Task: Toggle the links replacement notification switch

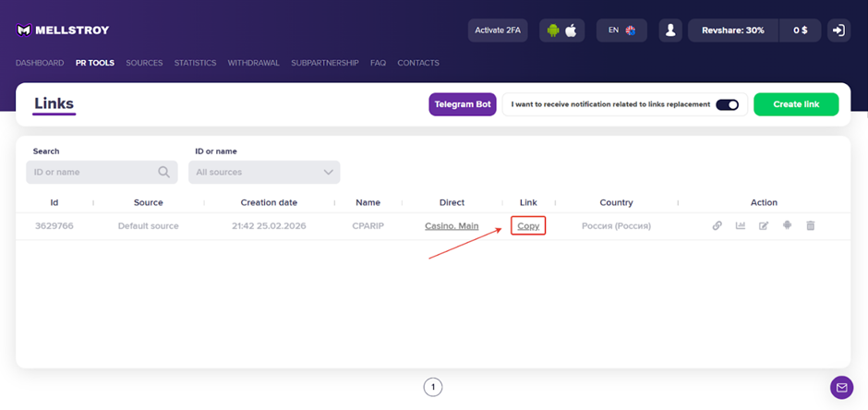Action: pos(728,104)
